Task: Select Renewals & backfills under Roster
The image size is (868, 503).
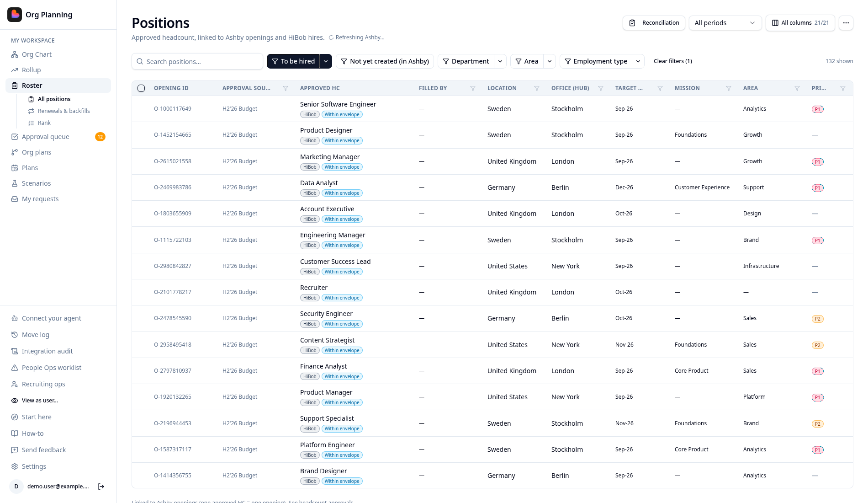Action: 64,111
